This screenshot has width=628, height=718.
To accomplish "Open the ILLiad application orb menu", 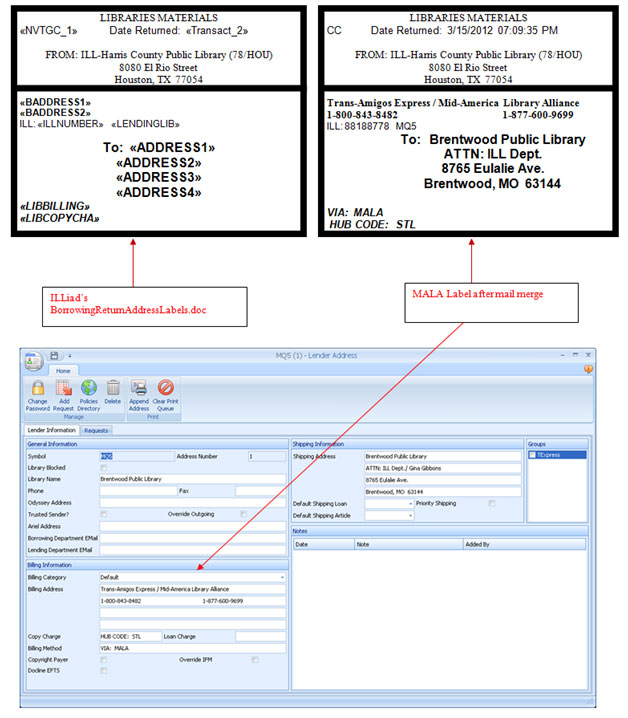I will pyautogui.click(x=33, y=361).
